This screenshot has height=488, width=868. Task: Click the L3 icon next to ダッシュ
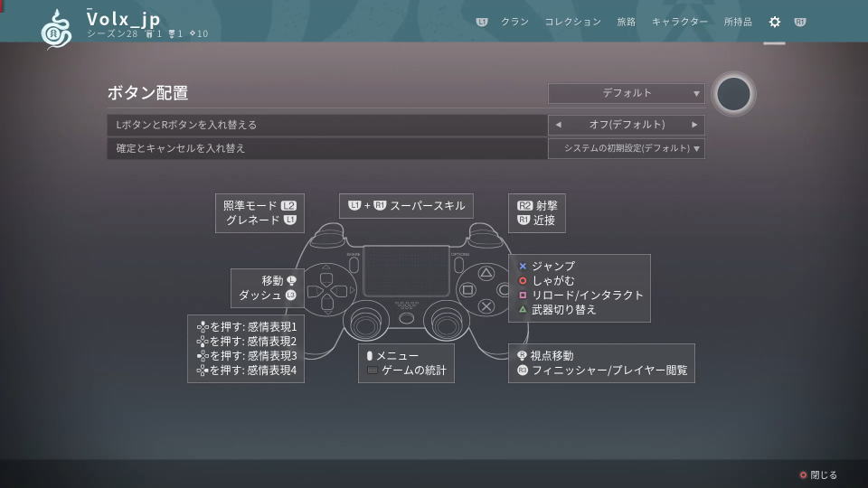click(x=290, y=295)
